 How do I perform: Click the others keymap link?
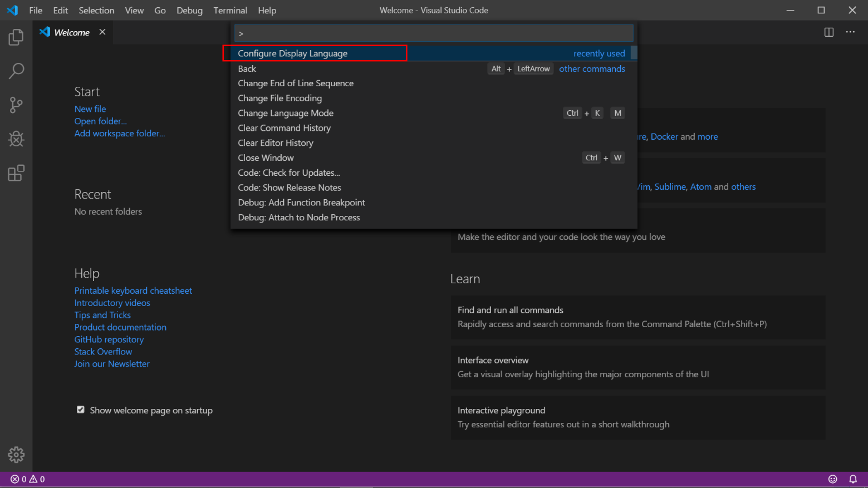click(743, 187)
